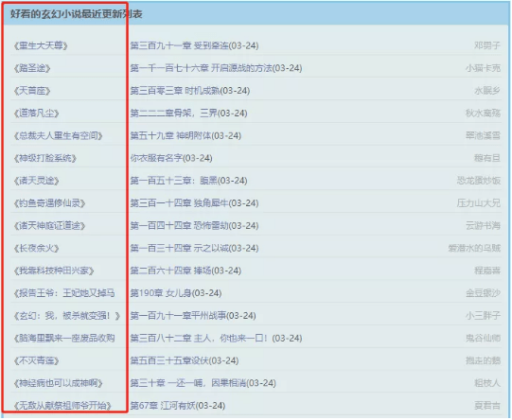This screenshot has height=420, width=512.
Task: Open the novel 《钓鱼奇遇修仙录》
Action: (x=49, y=203)
